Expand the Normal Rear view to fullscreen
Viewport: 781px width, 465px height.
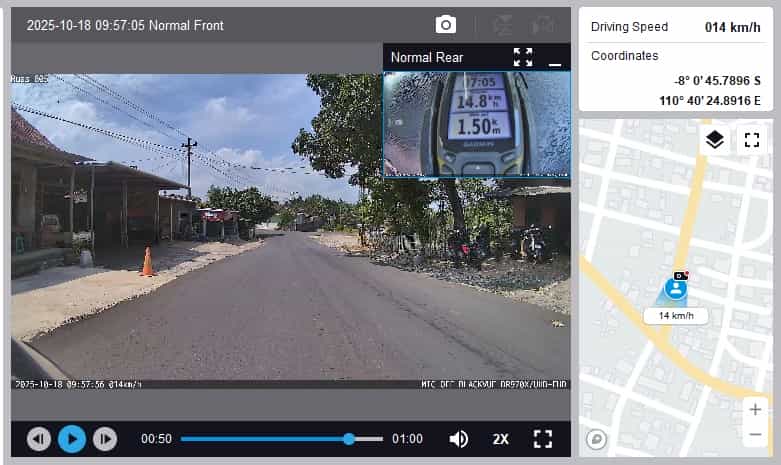pos(523,57)
